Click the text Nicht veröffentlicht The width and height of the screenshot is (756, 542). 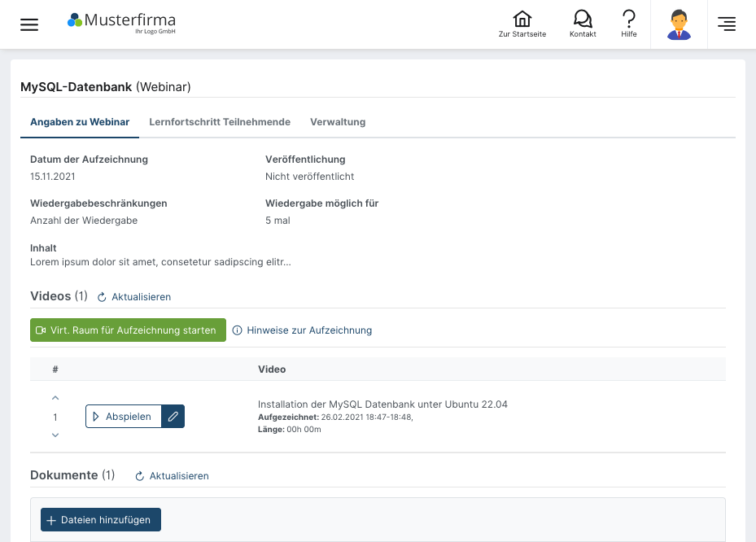(309, 177)
